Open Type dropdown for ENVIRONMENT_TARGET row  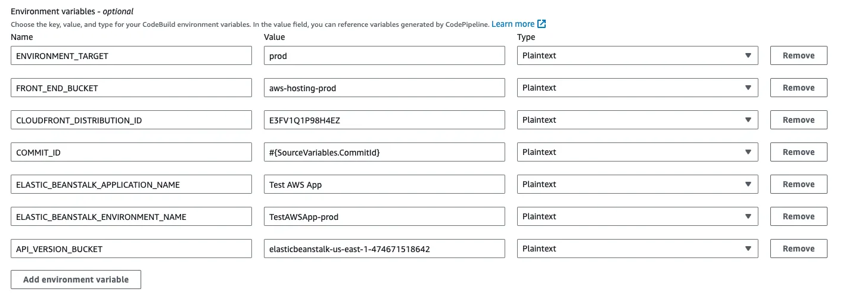click(637, 55)
